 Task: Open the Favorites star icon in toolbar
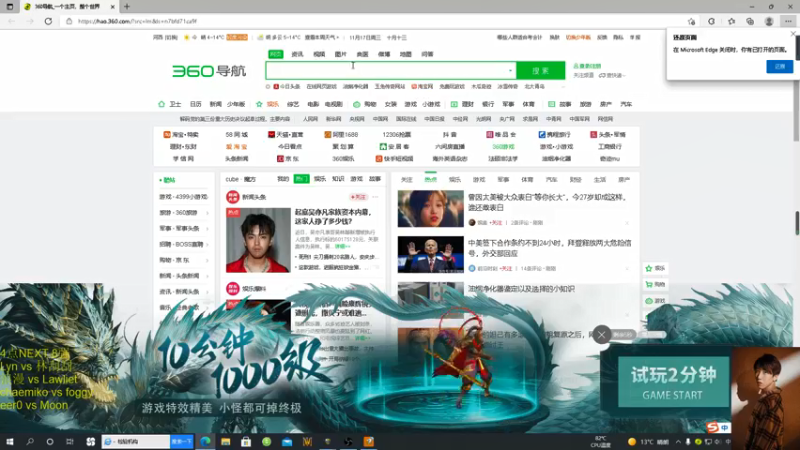point(731,21)
